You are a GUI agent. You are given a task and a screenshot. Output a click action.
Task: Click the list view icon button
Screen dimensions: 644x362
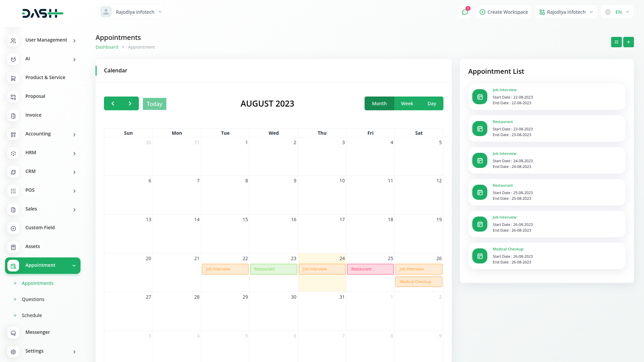(x=616, y=42)
